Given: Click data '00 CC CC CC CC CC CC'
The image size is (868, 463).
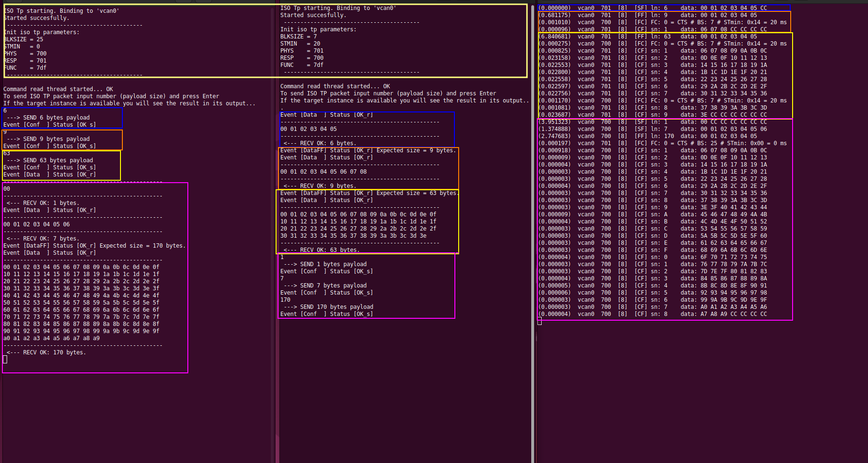Looking at the screenshot, I should [734, 122].
